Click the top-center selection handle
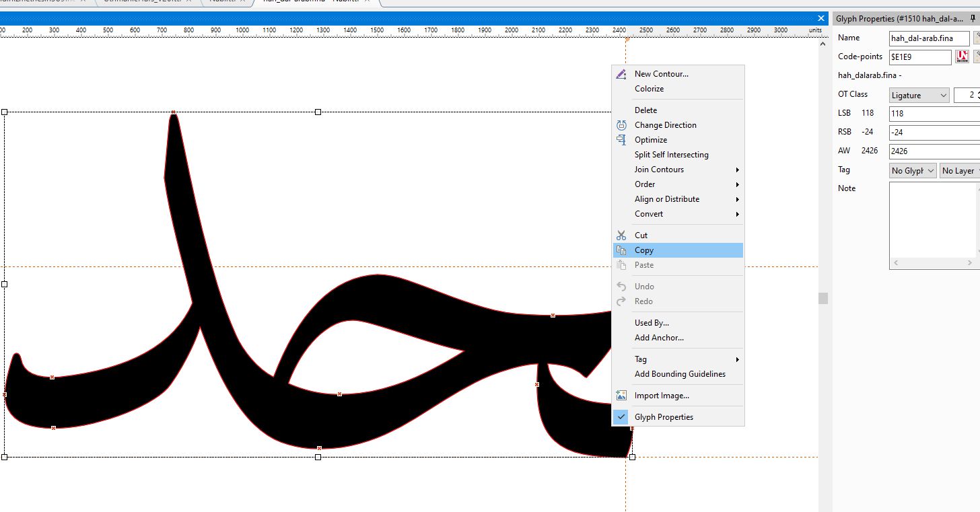Image resolution: width=980 pixels, height=512 pixels. (x=318, y=112)
